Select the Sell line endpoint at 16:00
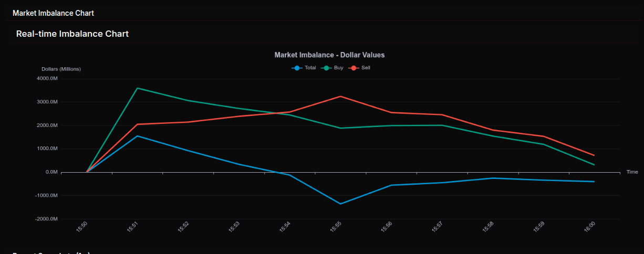 pos(594,155)
